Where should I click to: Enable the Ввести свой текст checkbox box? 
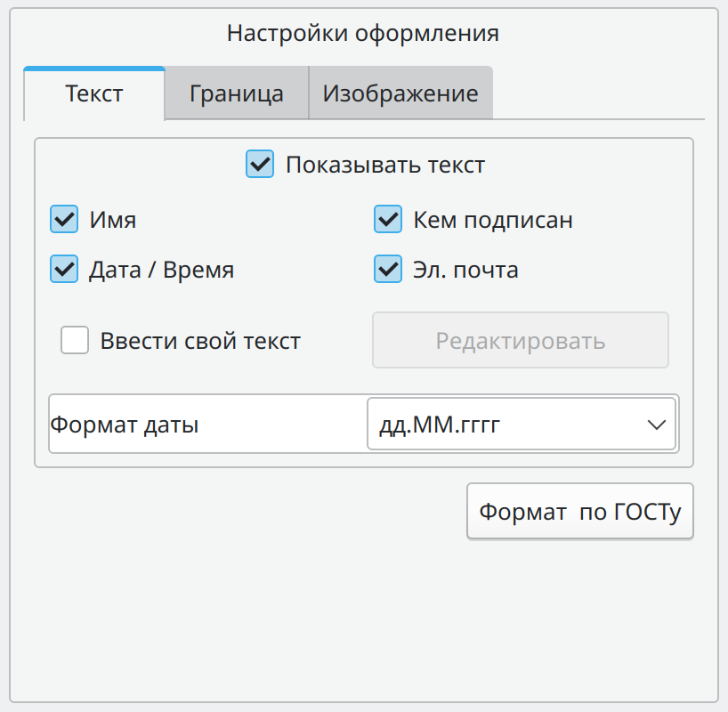pos(75,341)
